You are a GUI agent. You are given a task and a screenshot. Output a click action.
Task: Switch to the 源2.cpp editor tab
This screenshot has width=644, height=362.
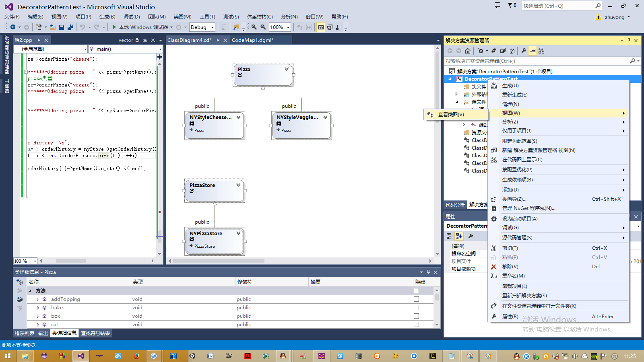23,40
